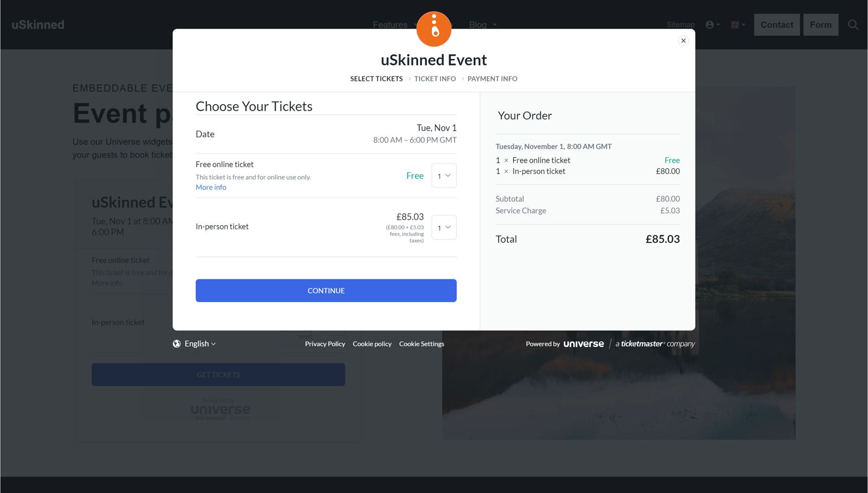The height and width of the screenshot is (493, 868).
Task: Open More info for the free ticket
Action: pyautogui.click(x=210, y=187)
